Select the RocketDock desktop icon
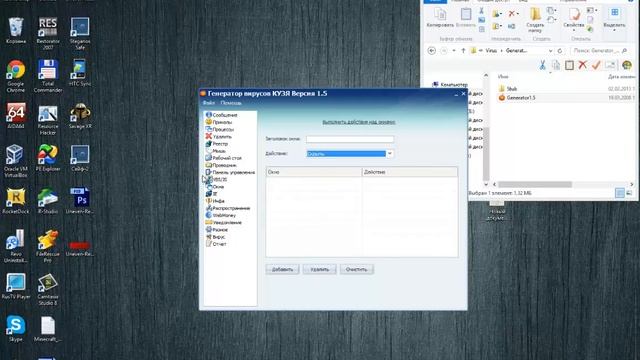This screenshot has width=640, height=360. [x=16, y=201]
